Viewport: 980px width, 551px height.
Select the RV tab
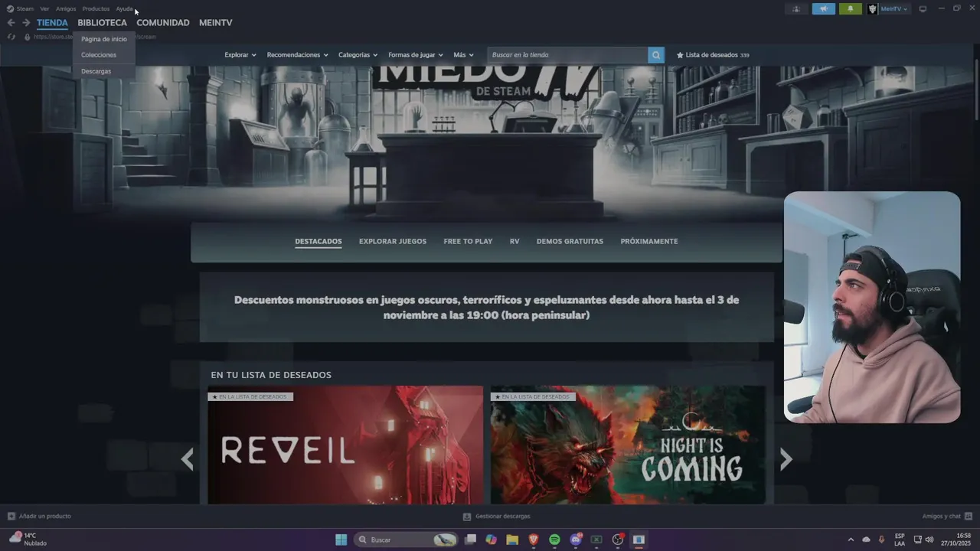(514, 241)
